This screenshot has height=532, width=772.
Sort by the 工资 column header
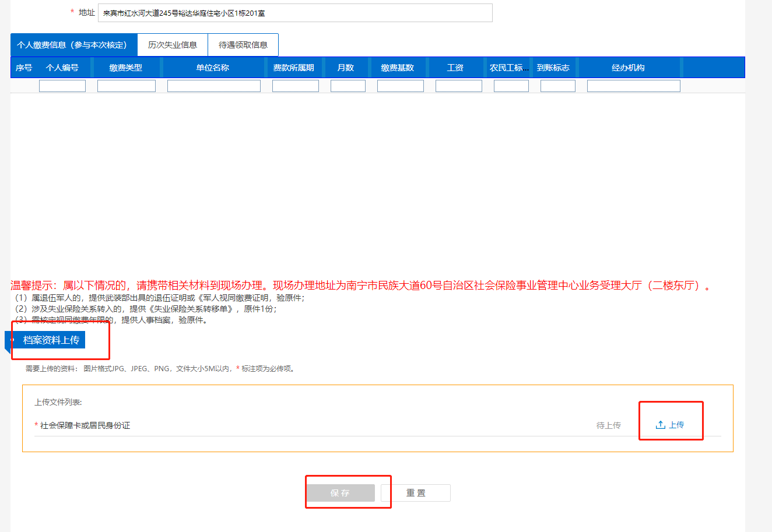455,68
